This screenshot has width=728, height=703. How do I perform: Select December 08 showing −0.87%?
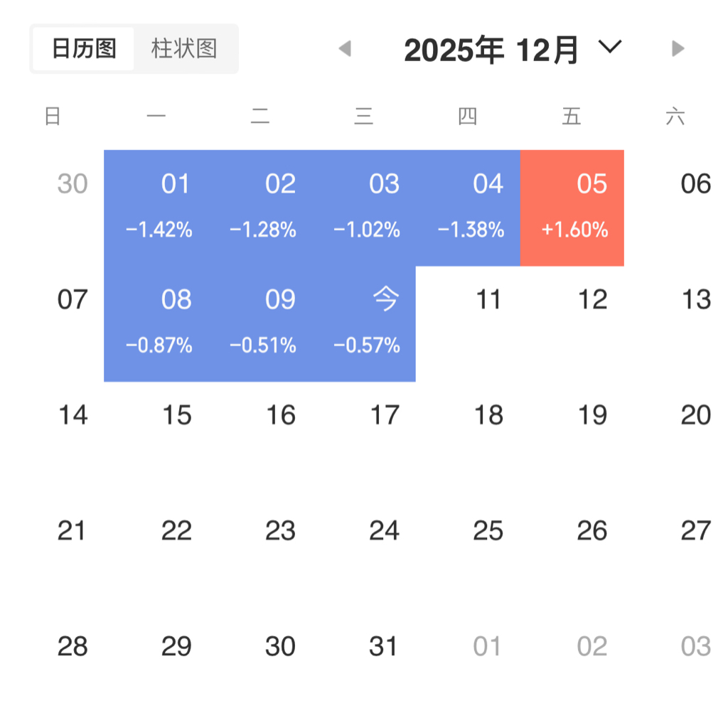156,323
